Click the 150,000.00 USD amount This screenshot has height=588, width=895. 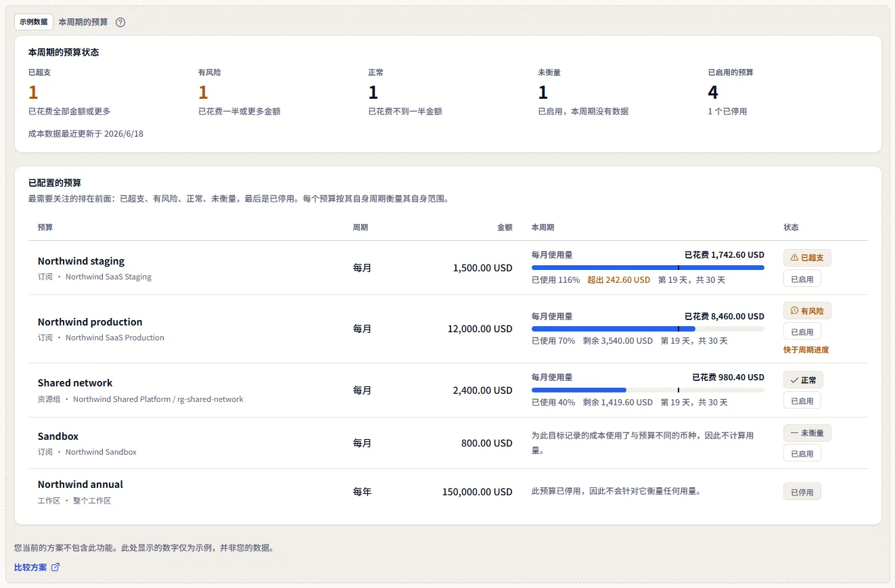[x=478, y=492]
